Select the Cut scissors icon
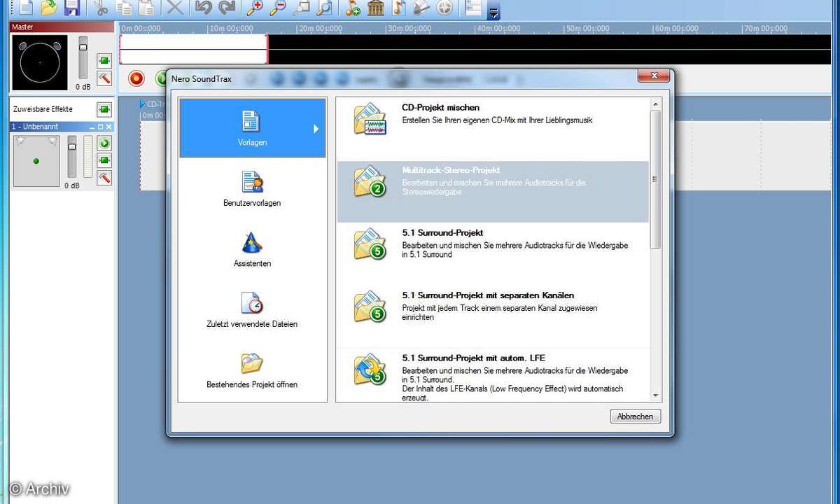Screen dimensions: 840x504 101,8
